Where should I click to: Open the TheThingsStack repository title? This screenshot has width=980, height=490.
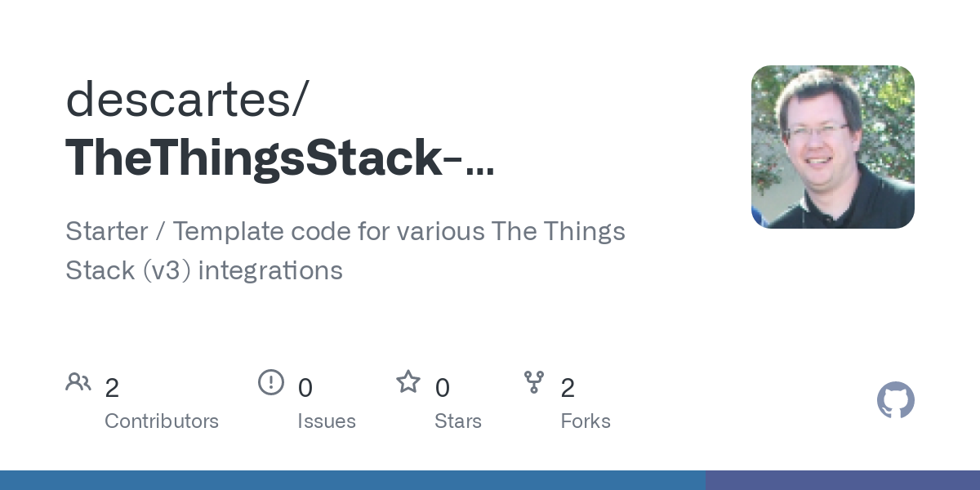click(279, 158)
